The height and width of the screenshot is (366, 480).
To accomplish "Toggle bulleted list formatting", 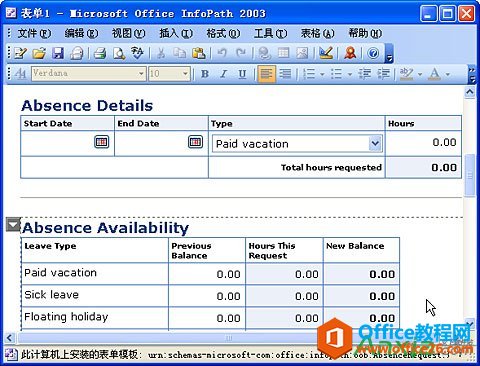I will [x=337, y=74].
